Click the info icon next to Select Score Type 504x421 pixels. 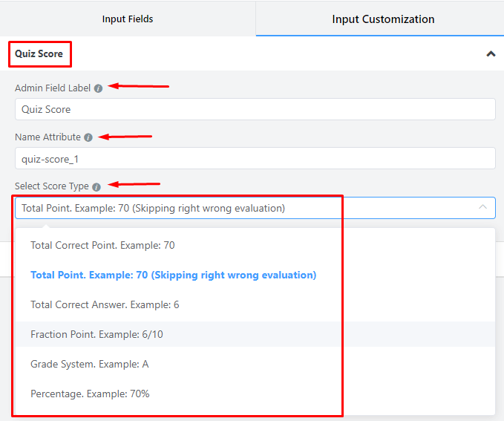[x=96, y=187]
